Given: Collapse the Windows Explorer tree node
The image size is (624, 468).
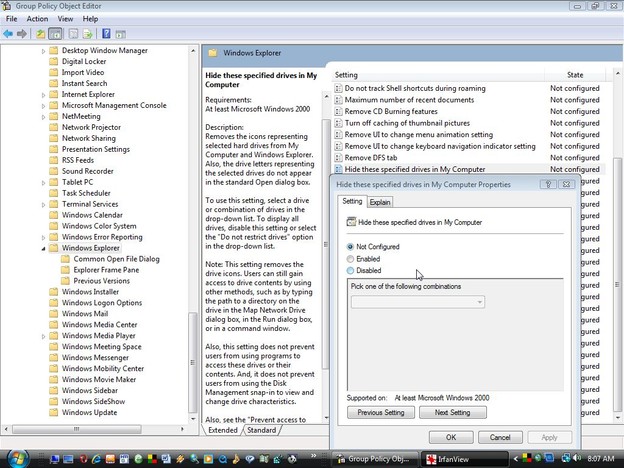Looking at the screenshot, I should coord(43,248).
